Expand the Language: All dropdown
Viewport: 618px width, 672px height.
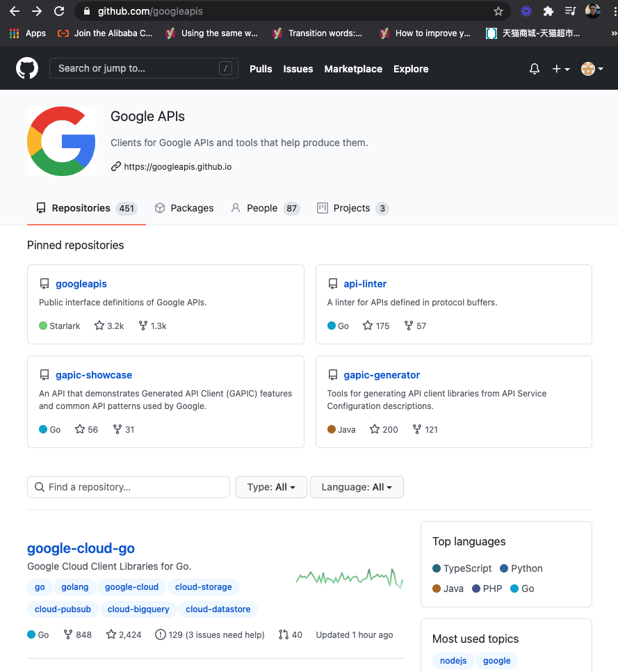click(357, 487)
